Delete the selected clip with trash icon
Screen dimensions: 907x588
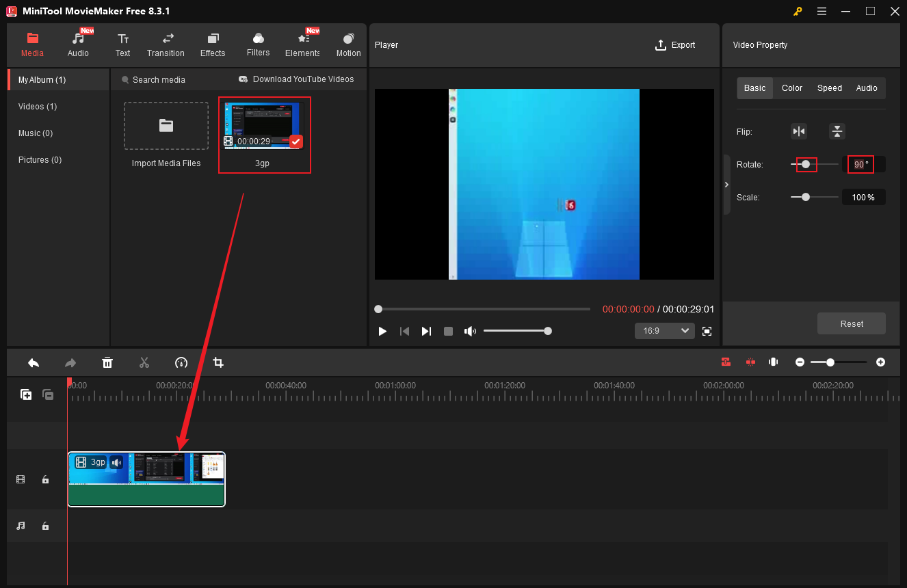107,362
